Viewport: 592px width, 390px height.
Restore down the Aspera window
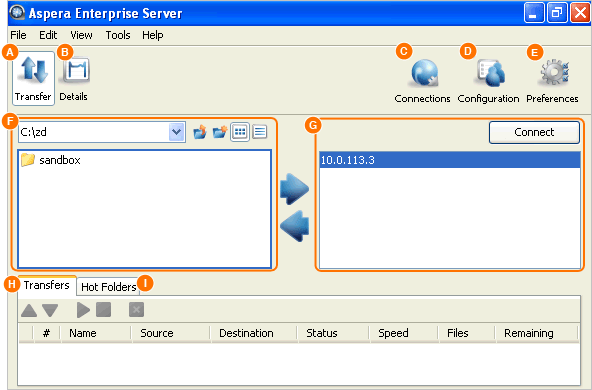557,13
